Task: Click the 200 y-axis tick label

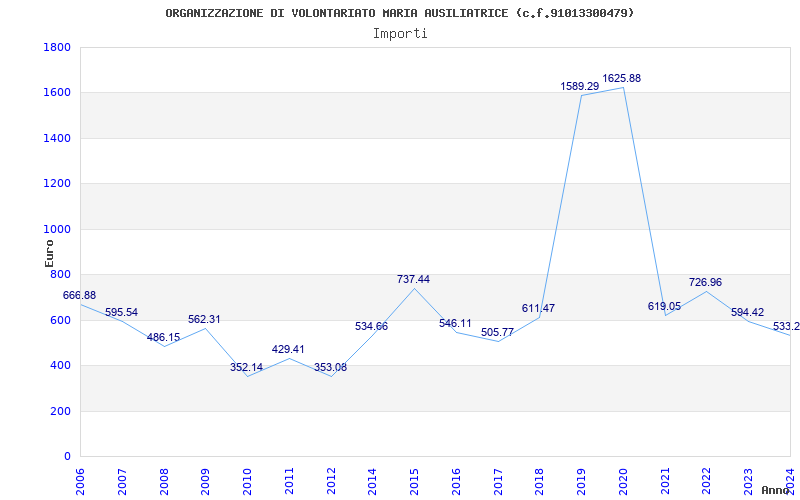Action: [x=60, y=411]
